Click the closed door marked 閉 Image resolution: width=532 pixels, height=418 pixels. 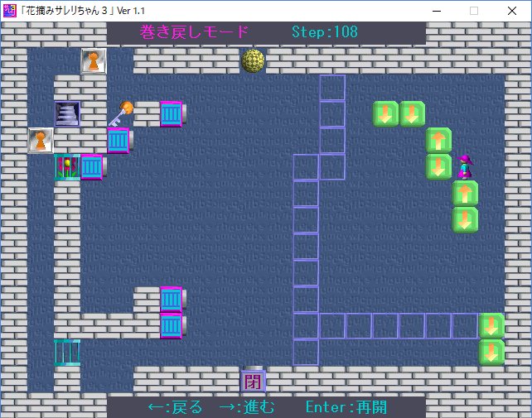[x=253, y=380]
